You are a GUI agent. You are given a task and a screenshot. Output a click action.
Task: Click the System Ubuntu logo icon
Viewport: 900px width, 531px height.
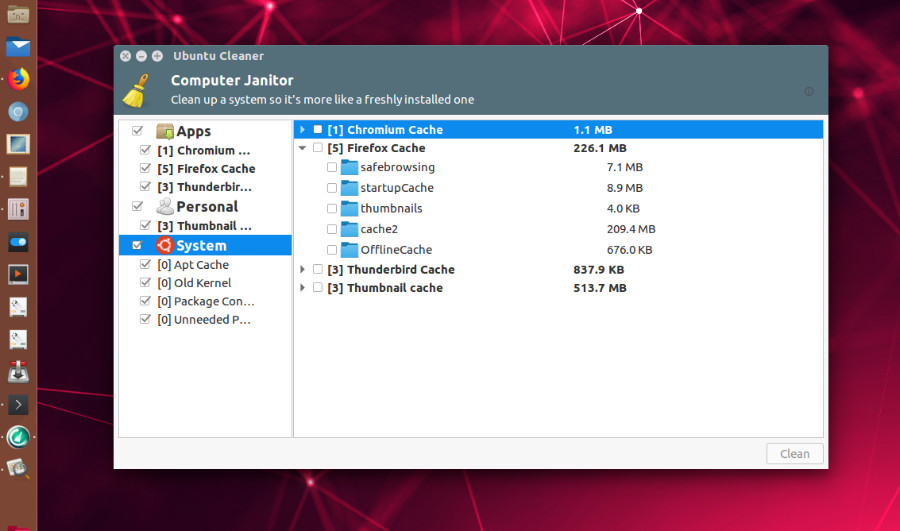[165, 245]
